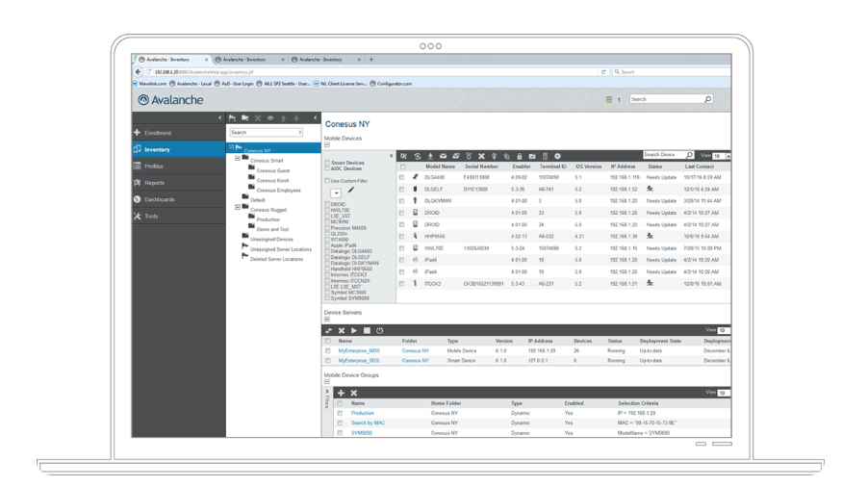The width and height of the screenshot is (868, 487).
Task: Click the sync/update devices icon in Mobile Devices toolbar
Action: 418,156
